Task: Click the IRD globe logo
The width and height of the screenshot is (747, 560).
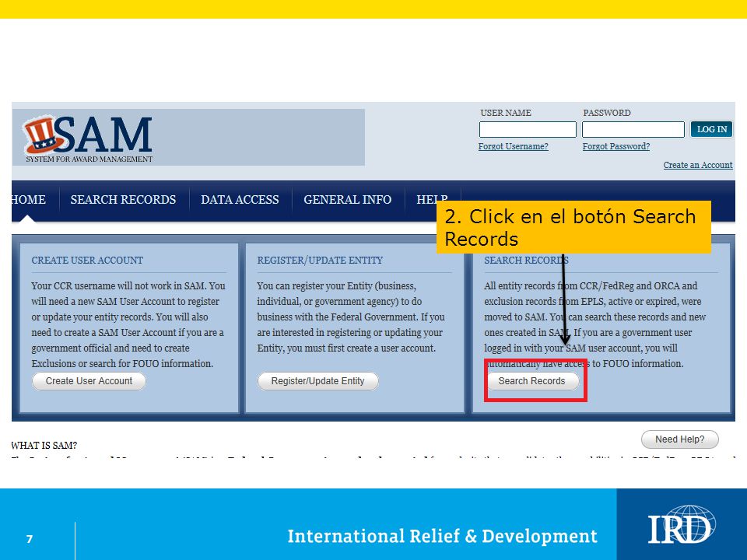Action: point(682,524)
